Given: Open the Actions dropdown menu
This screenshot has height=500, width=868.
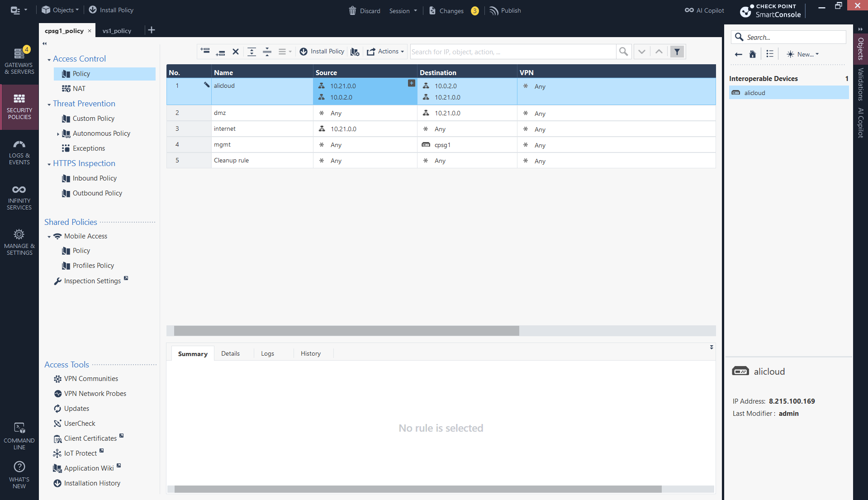Looking at the screenshot, I should point(385,52).
